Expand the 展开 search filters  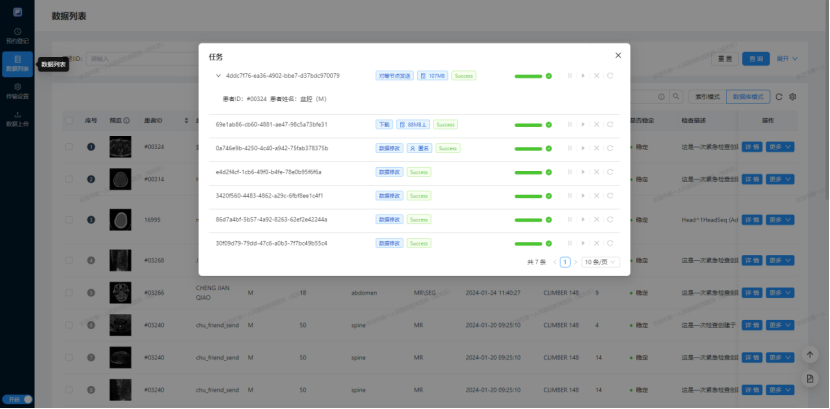(787, 59)
